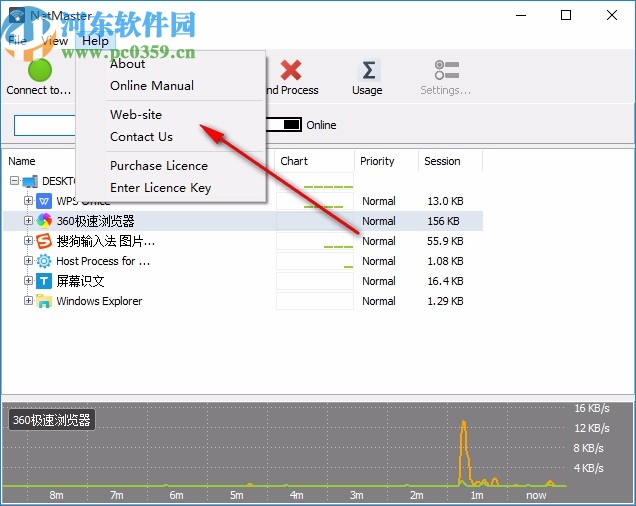Click the DESKTOP computer icon

(x=30, y=181)
